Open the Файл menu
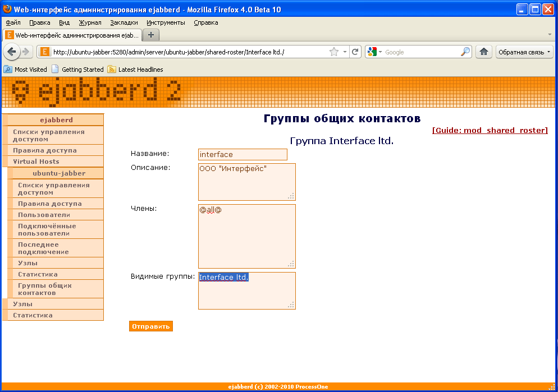This screenshot has width=558, height=392. coord(13,22)
